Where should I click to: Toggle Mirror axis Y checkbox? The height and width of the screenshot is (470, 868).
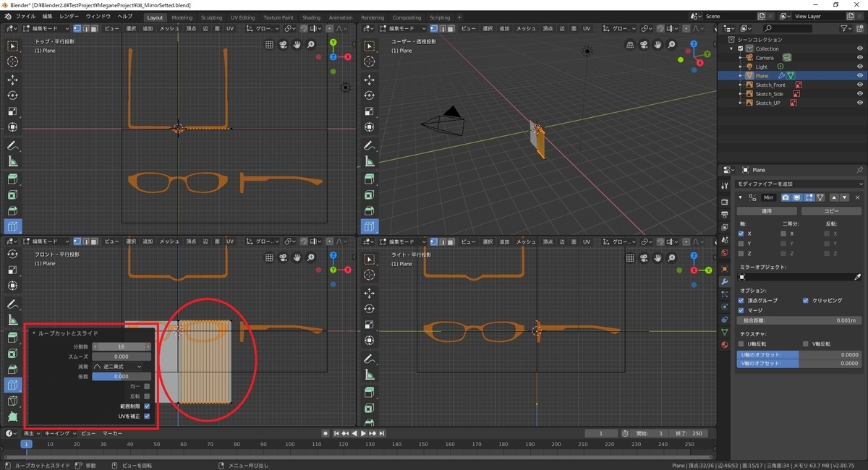tap(741, 244)
